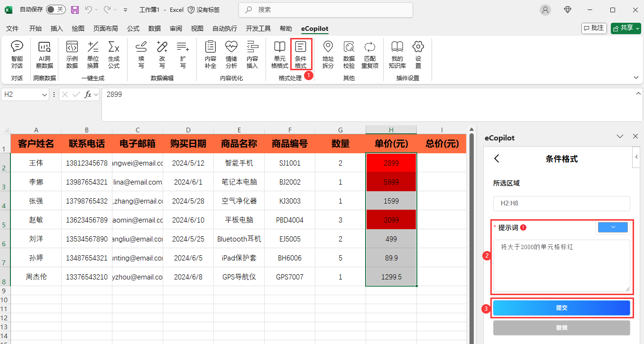Open the 提示词 blue dropdown
The width and height of the screenshot is (644, 344).
(x=613, y=228)
